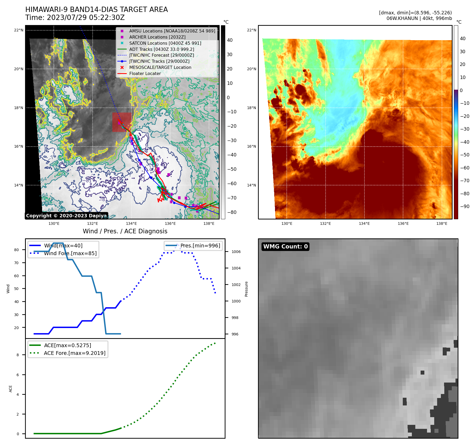476x448 pixels.
Task: Click the −80 tick on the grayscale colorbar
Action: click(x=232, y=212)
